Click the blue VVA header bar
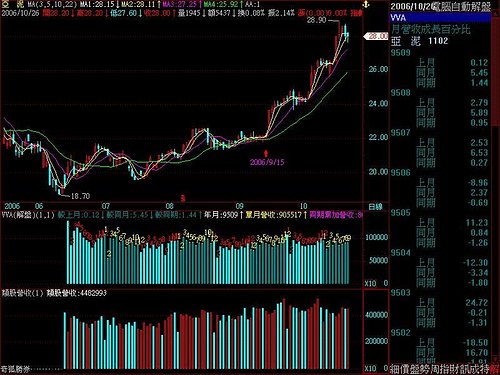 440,18
